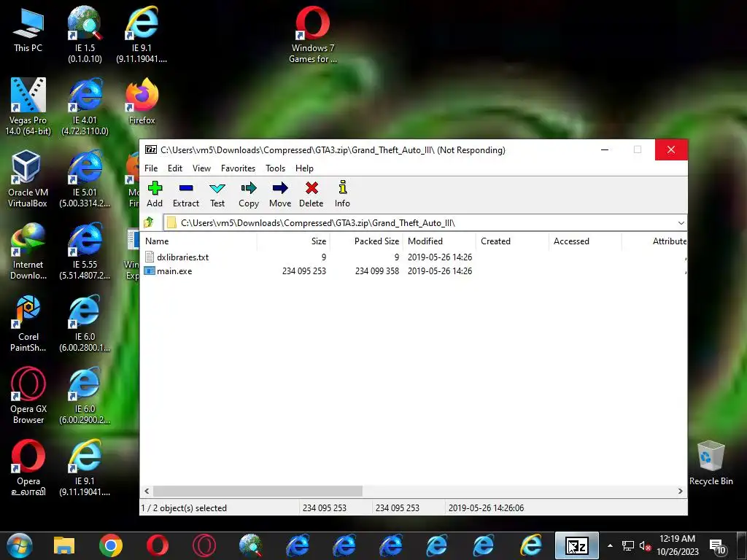Select This PC desktop icon
The image size is (747, 560).
(x=28, y=29)
